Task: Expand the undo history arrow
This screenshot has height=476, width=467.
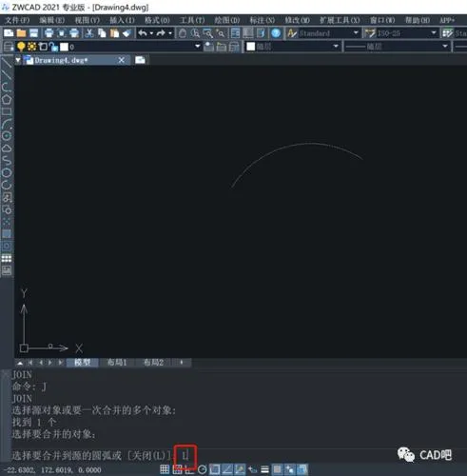Action: coord(151,33)
